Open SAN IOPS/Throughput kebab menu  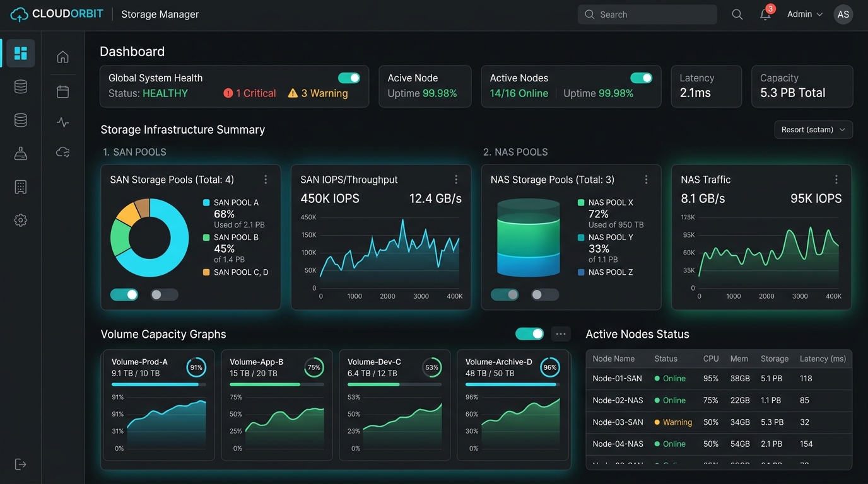coord(456,180)
